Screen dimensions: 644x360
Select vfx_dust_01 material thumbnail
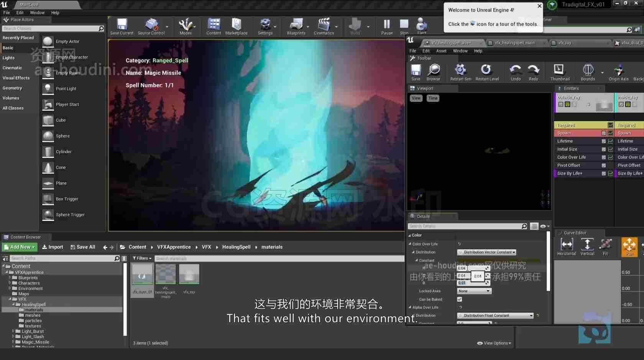point(142,274)
